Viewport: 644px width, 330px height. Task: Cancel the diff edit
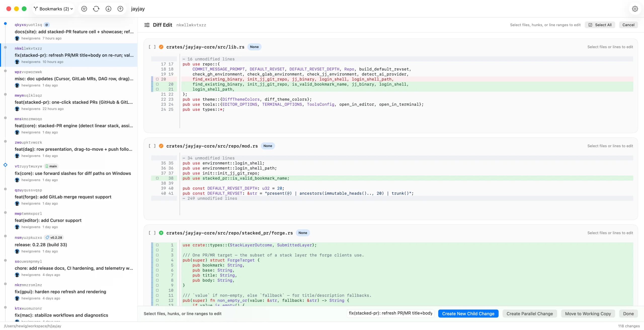pyautogui.click(x=628, y=25)
